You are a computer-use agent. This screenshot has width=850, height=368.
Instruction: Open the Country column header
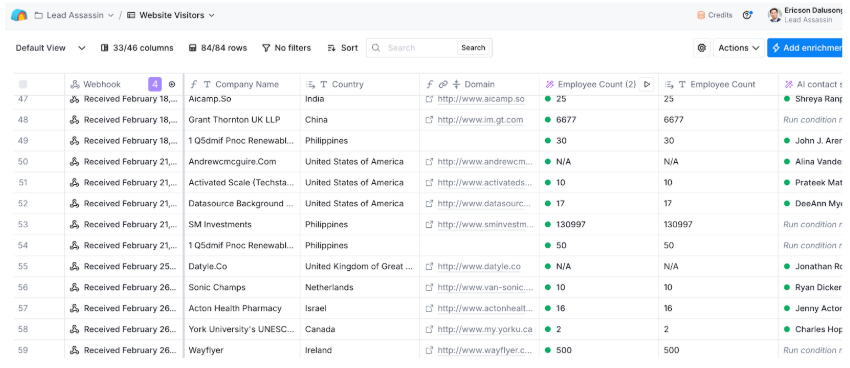click(360, 85)
